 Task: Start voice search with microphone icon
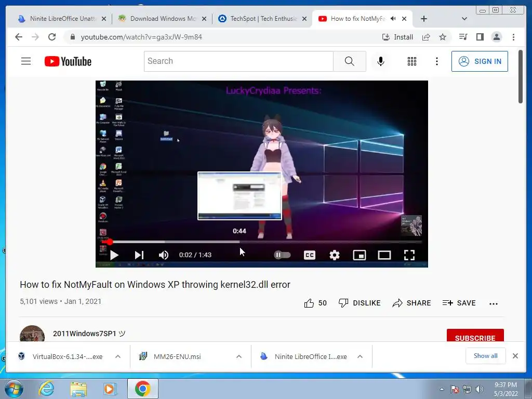pos(381,61)
